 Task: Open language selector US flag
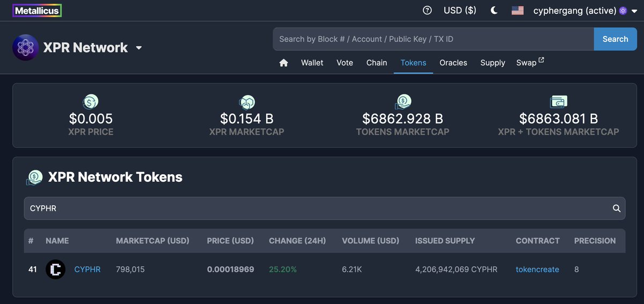pos(517,10)
